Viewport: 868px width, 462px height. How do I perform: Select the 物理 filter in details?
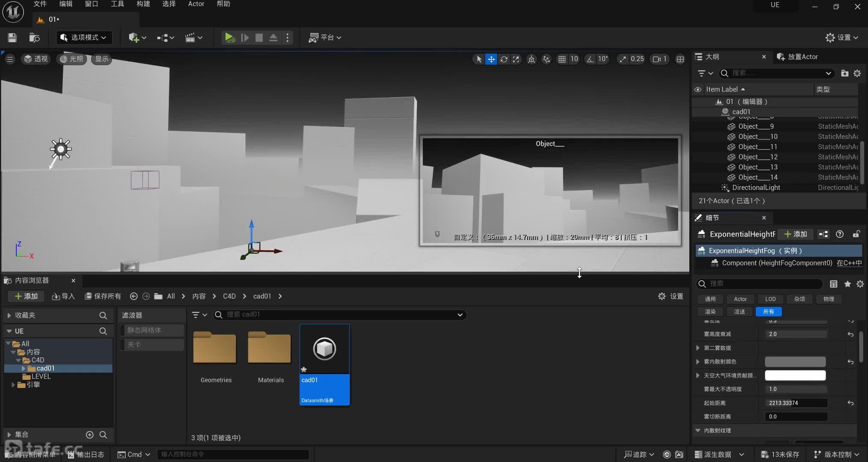(x=829, y=299)
